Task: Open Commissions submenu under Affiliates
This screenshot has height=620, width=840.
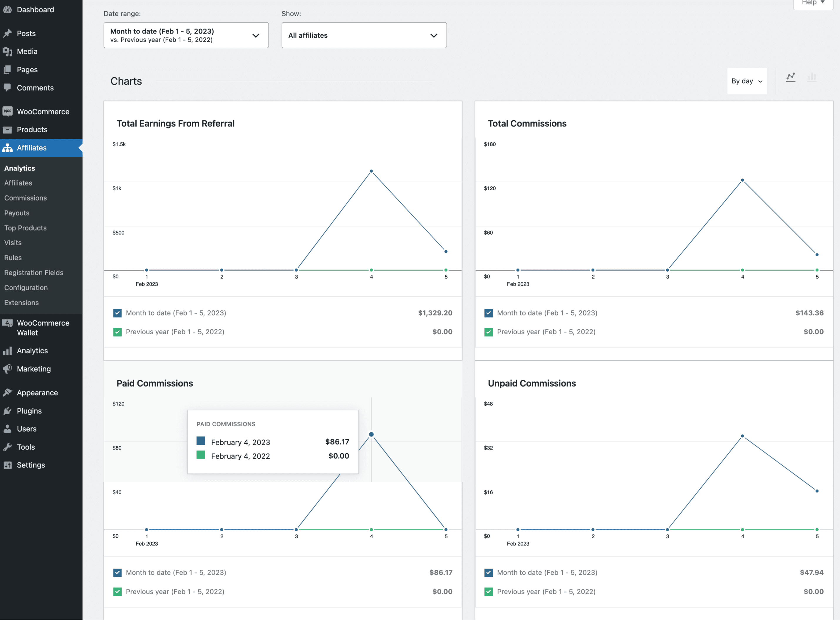Action: [x=26, y=198]
